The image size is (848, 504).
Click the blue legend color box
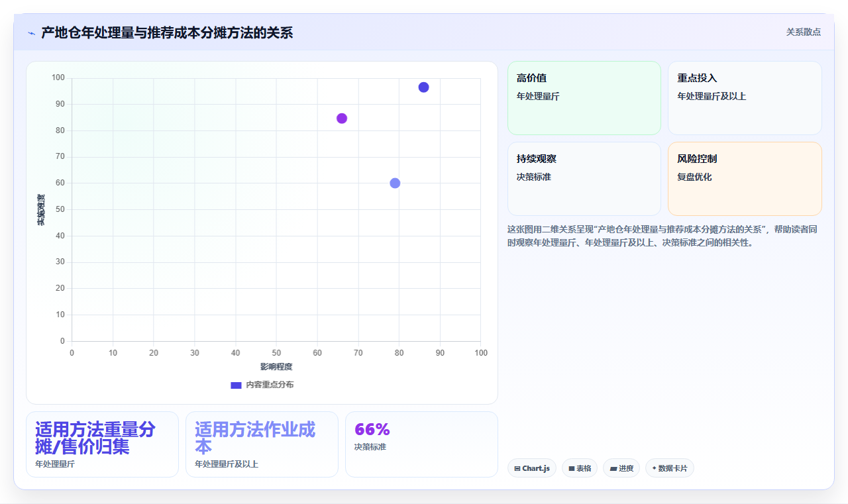click(x=236, y=385)
